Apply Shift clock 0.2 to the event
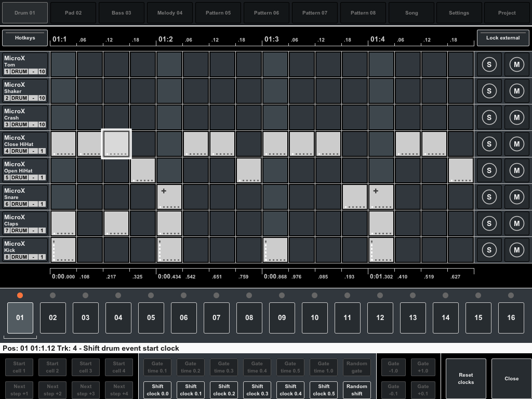This screenshot has height=399, width=532. pos(223,390)
